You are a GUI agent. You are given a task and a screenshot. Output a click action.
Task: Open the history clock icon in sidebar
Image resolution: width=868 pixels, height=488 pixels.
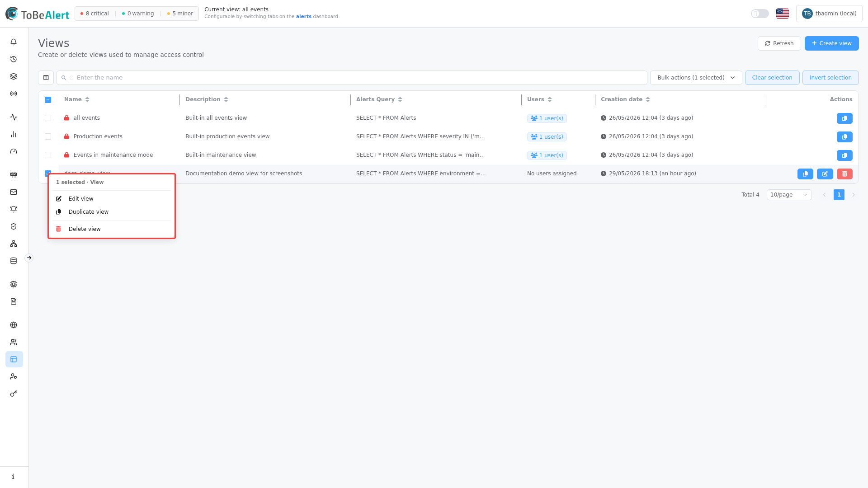click(x=14, y=59)
